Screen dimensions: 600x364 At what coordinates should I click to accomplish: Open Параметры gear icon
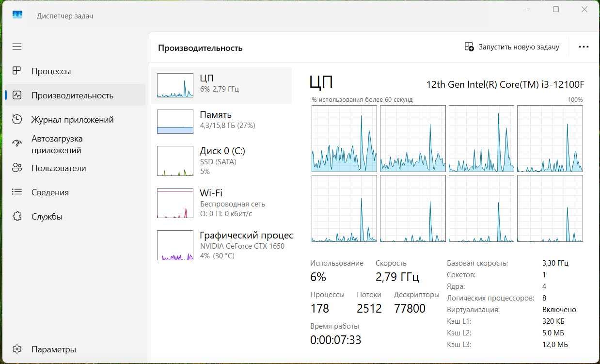click(x=17, y=349)
